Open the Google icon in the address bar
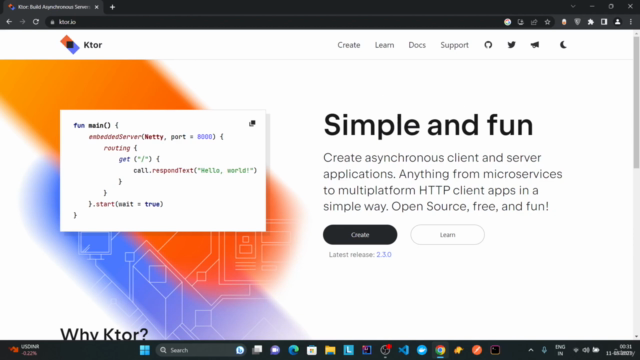 507,22
